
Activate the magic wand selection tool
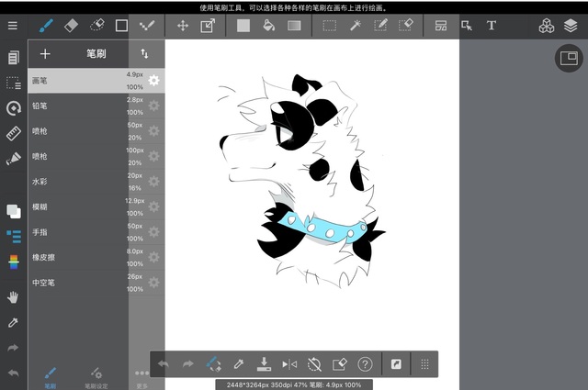coord(356,26)
